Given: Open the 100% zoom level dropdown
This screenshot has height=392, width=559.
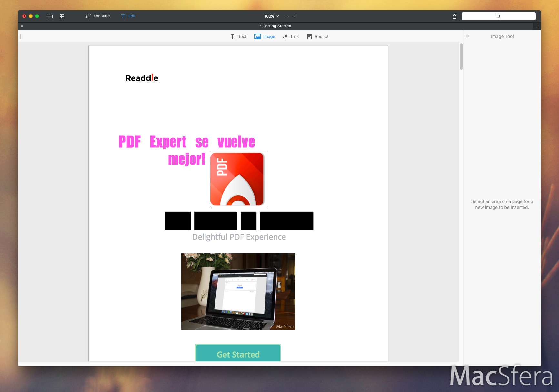Looking at the screenshot, I should (272, 16).
